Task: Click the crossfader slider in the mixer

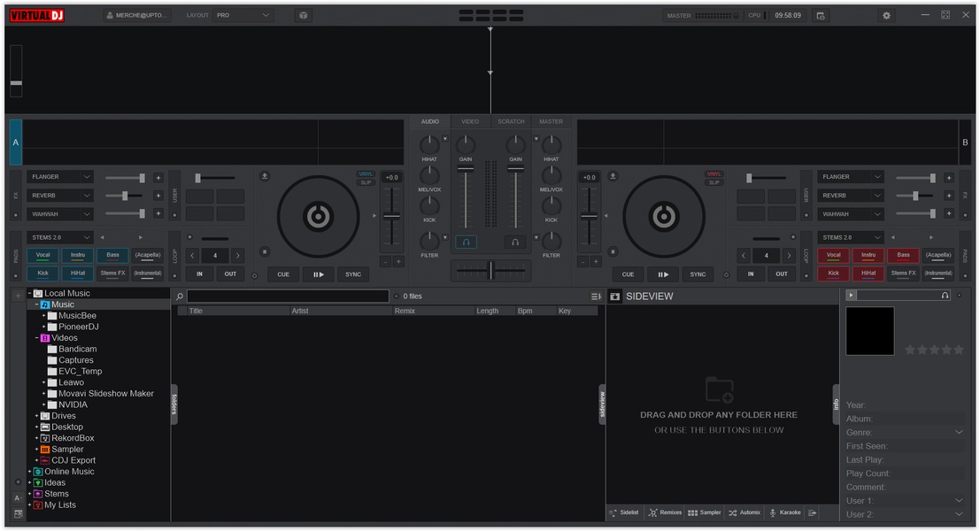Action: [490, 271]
